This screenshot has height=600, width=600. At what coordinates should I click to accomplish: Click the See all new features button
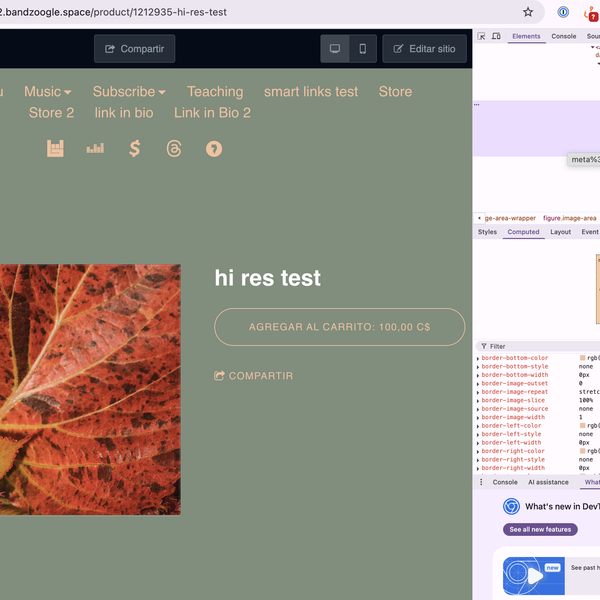pyautogui.click(x=540, y=530)
